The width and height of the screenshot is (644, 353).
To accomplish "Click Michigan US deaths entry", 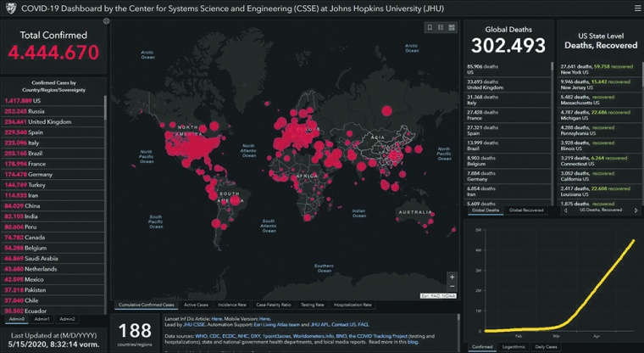I will click(x=600, y=115).
